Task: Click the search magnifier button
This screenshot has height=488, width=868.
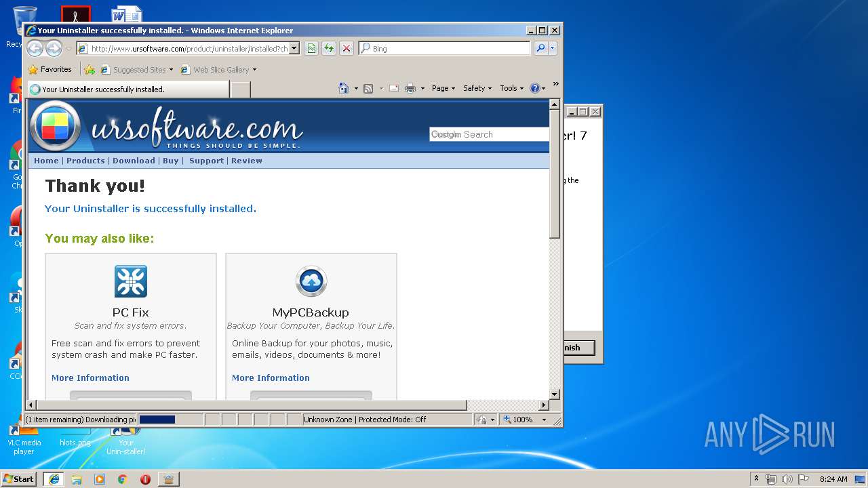Action: tap(540, 48)
